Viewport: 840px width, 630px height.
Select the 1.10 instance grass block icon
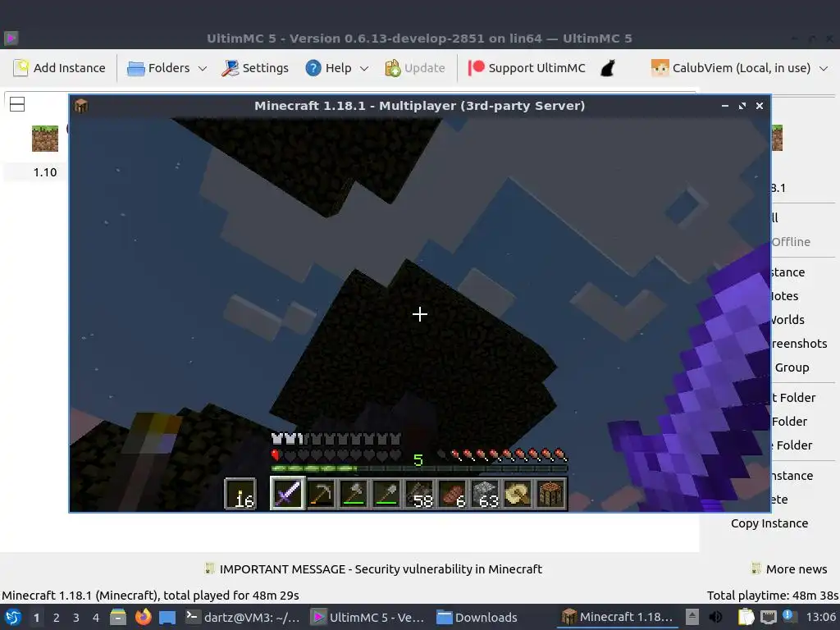[x=45, y=138]
